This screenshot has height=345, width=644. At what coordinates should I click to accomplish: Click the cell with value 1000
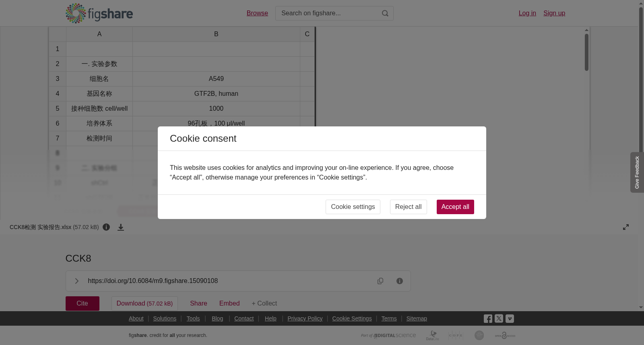point(216,109)
